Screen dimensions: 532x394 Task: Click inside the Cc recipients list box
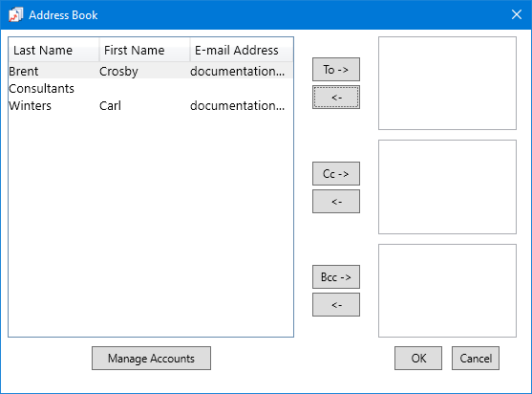pyautogui.click(x=448, y=186)
